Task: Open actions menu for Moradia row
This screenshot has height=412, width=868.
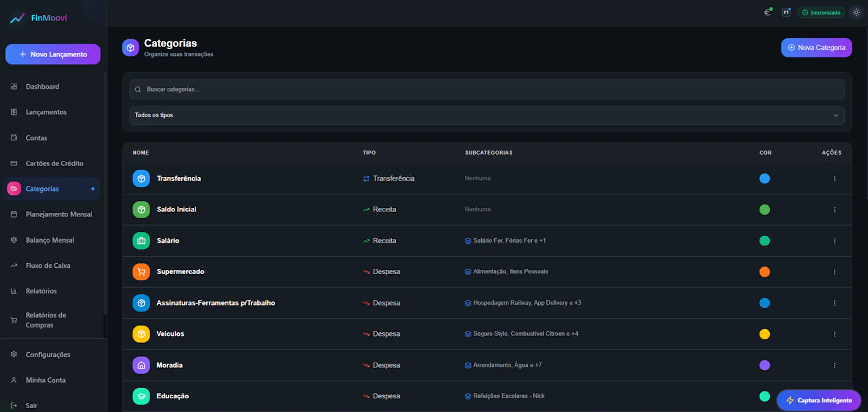Action: pos(834,365)
